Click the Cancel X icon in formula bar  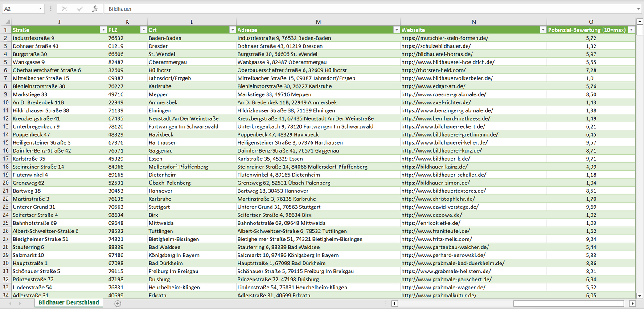click(x=65, y=9)
